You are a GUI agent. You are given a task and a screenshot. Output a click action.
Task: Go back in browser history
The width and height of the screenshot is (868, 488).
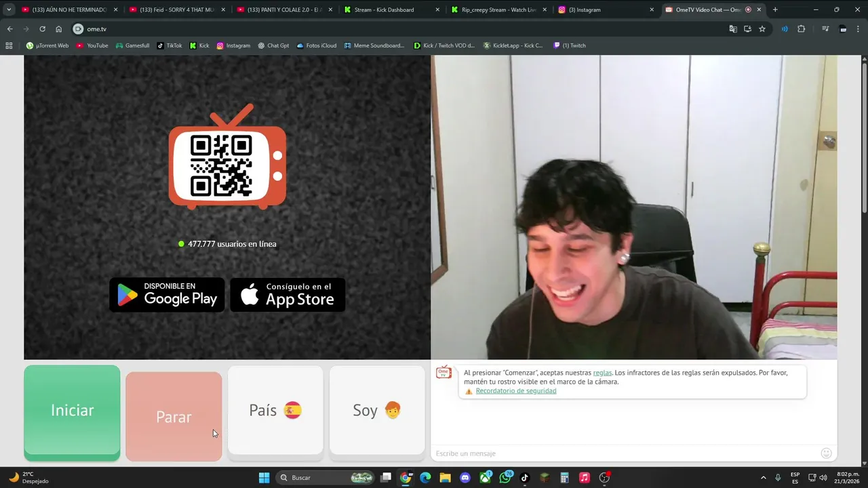pyautogui.click(x=9, y=29)
